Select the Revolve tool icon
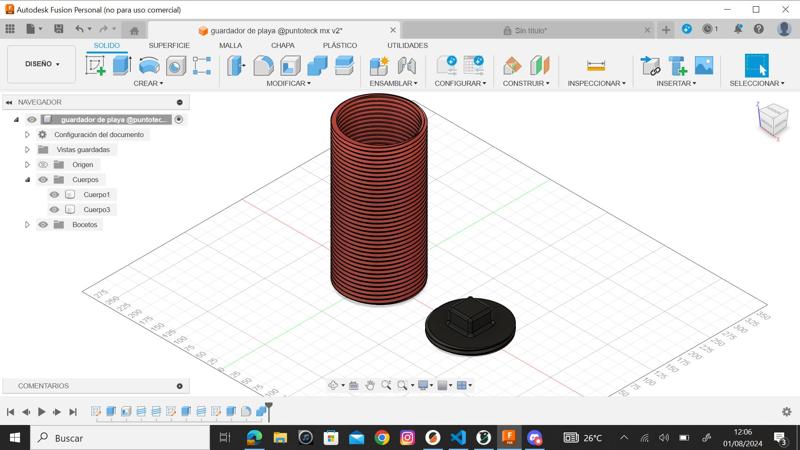 click(149, 66)
